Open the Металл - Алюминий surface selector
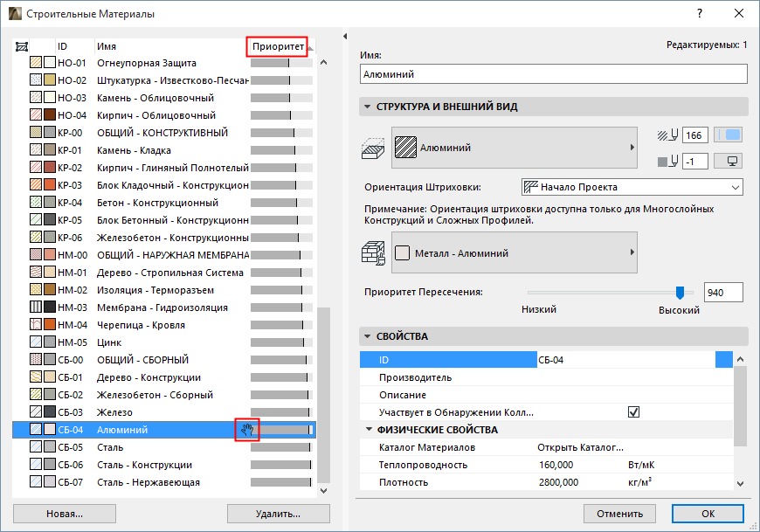This screenshot has width=760, height=532. point(515,253)
